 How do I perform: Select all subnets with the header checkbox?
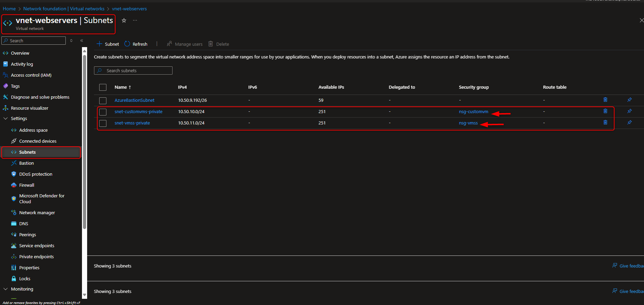point(103,87)
